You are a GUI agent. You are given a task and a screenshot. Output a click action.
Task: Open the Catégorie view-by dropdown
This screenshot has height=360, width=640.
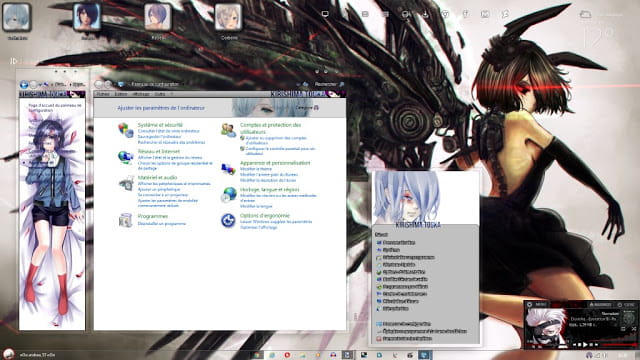pos(307,108)
